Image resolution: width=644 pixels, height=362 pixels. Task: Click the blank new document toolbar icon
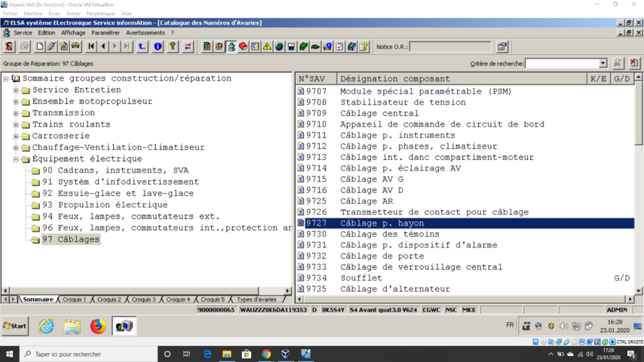(x=39, y=47)
